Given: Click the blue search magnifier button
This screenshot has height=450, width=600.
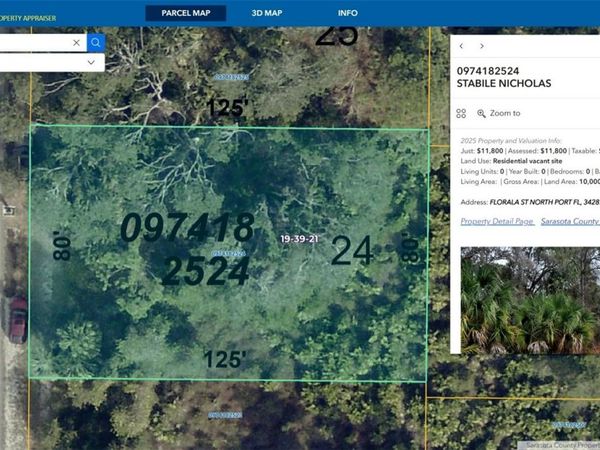Looking at the screenshot, I should pyautogui.click(x=96, y=43).
